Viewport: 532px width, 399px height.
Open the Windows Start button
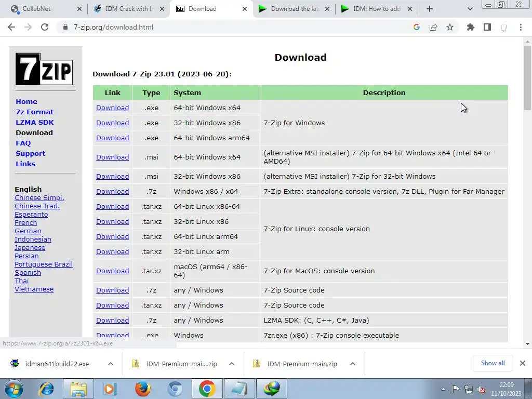14,389
